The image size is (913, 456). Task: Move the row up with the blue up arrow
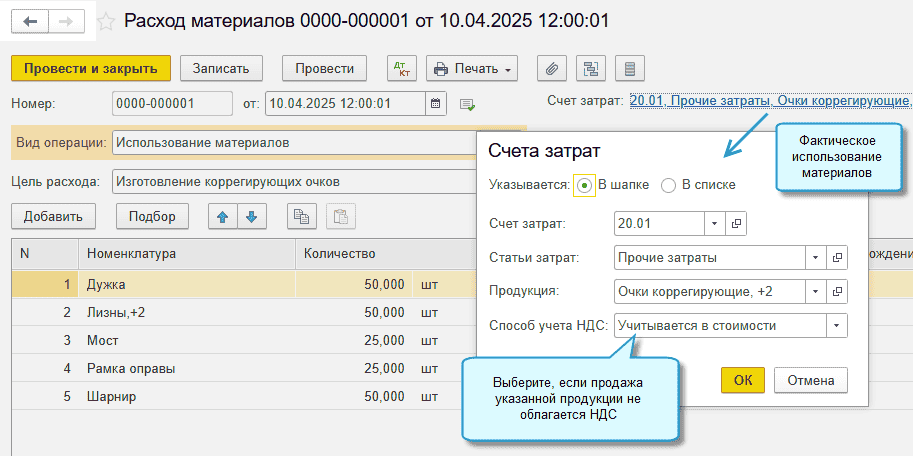click(223, 216)
